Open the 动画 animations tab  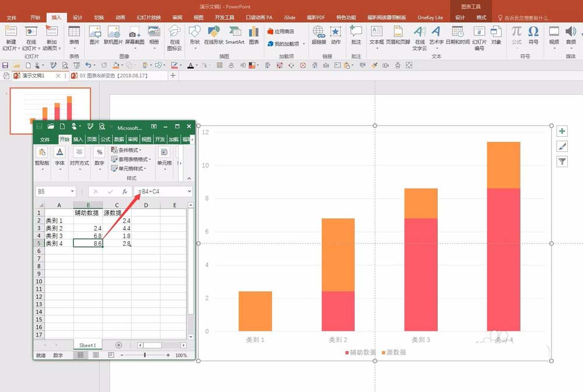120,17
